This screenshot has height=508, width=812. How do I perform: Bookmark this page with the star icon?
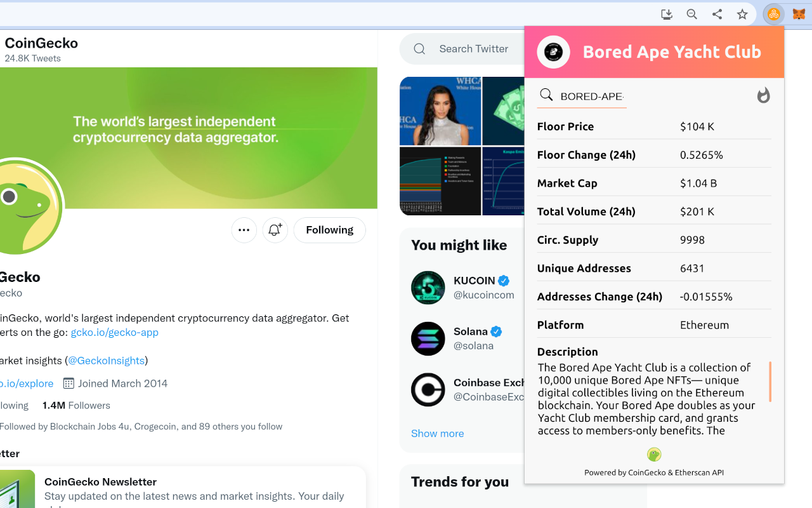[742, 14]
